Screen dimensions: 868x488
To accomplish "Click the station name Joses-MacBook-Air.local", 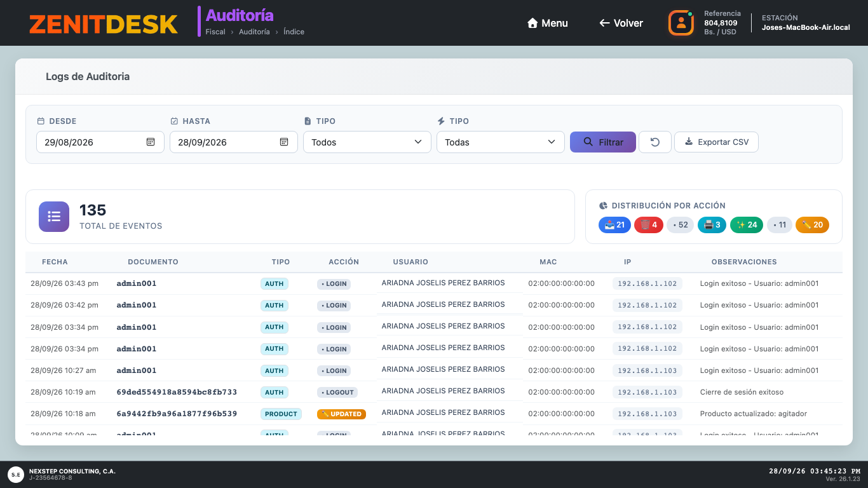I will point(806,27).
